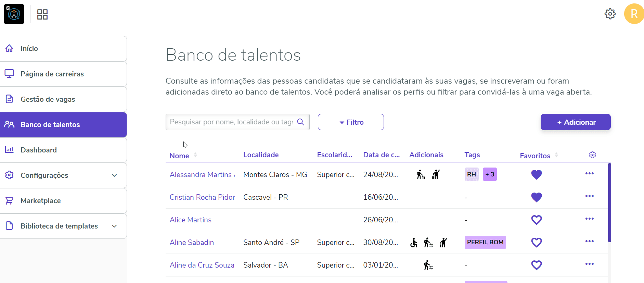Open more options for Alice Martins row
Viewport: 644px width, 283px height.
click(589, 219)
